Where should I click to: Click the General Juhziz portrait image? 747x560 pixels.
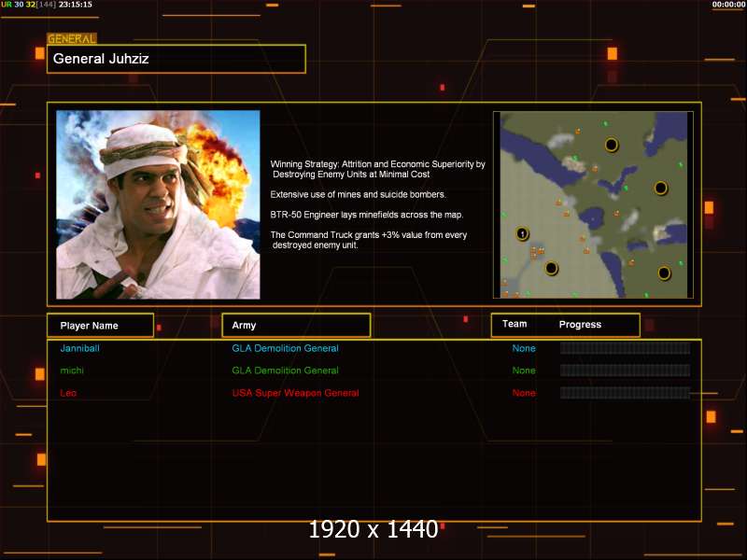[158, 204]
